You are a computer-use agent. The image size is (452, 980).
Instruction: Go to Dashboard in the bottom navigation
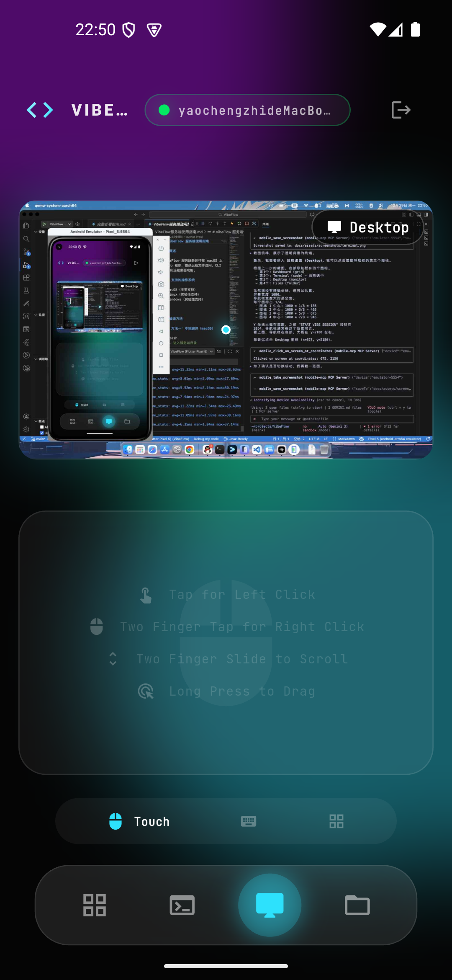tap(95, 905)
